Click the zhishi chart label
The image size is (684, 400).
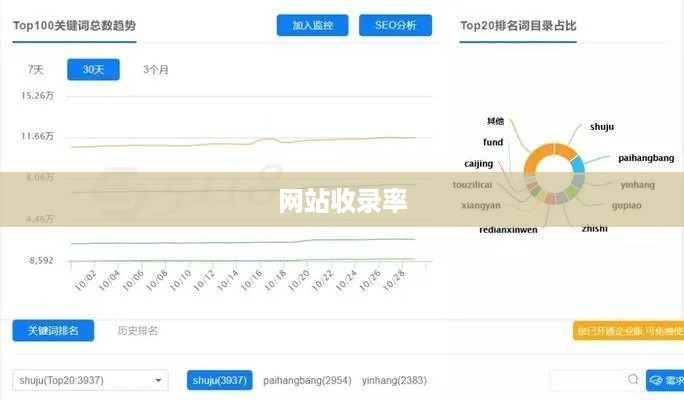(595, 229)
